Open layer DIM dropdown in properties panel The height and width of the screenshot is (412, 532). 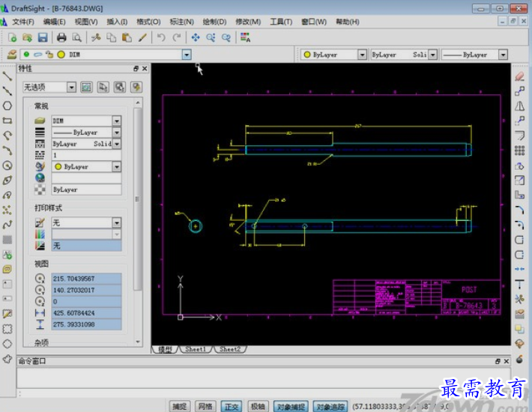(116, 121)
